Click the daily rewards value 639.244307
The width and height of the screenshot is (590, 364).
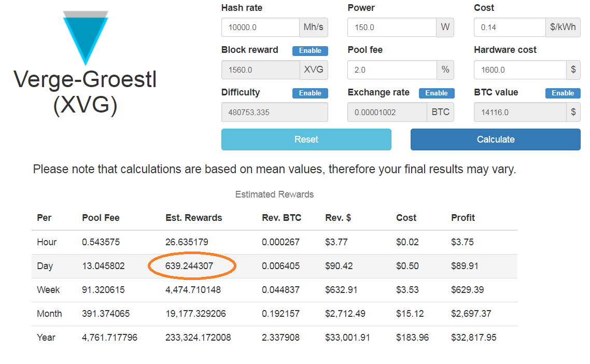[x=189, y=266]
